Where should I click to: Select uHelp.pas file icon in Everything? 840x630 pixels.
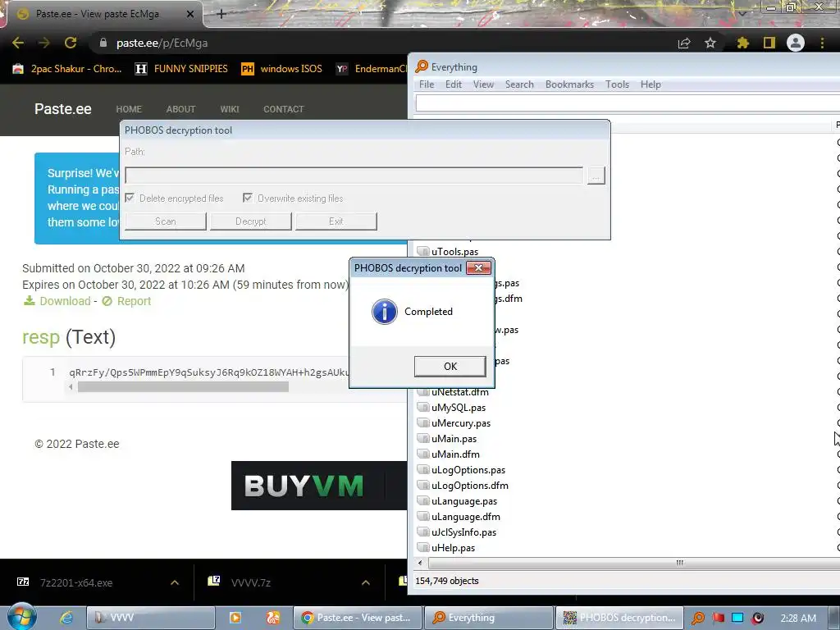click(423, 547)
